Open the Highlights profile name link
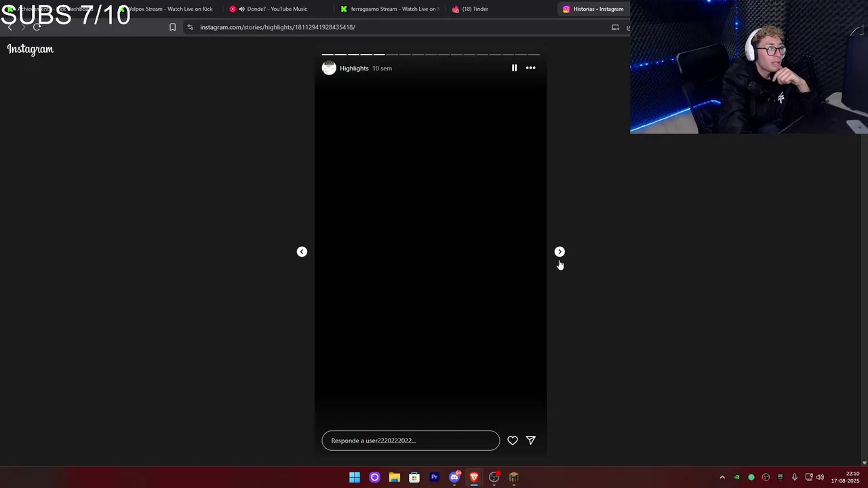 point(354,68)
